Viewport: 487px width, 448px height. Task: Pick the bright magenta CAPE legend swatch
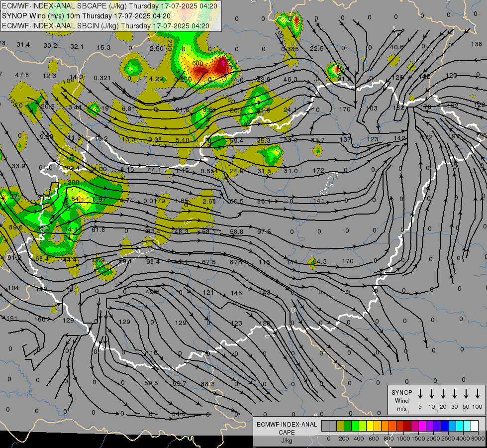point(422,426)
